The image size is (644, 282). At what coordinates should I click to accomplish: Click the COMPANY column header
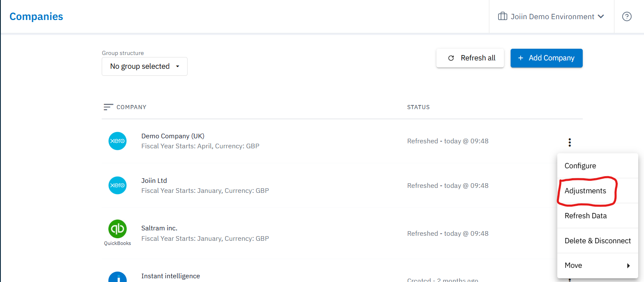click(x=131, y=107)
